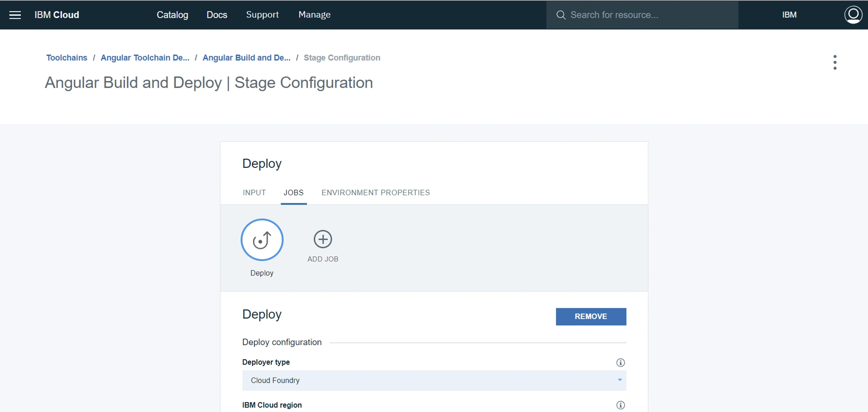Viewport: 868px width, 412px height.
Task: Open the IBM account switcher
Action: [x=789, y=15]
